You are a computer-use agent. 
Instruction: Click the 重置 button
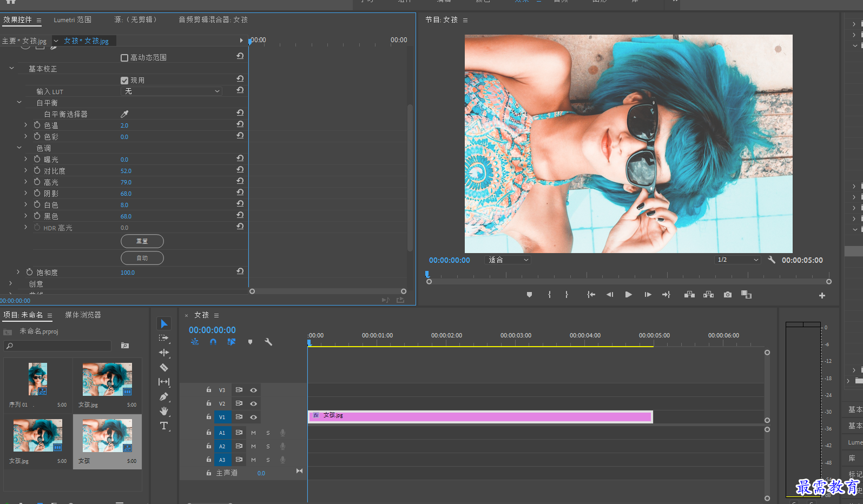142,241
